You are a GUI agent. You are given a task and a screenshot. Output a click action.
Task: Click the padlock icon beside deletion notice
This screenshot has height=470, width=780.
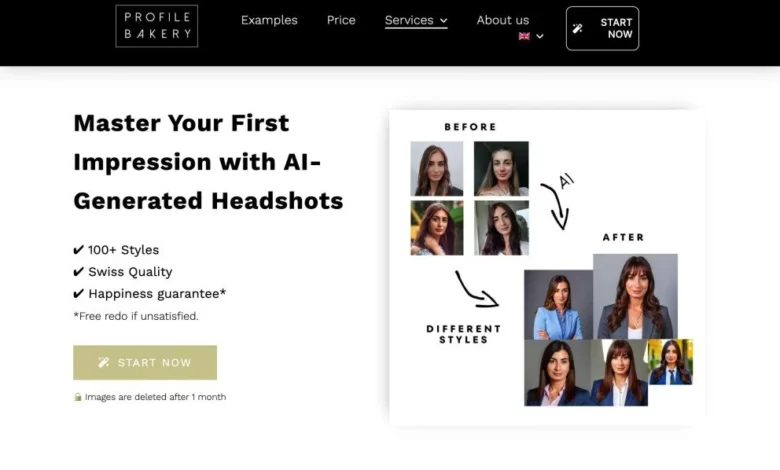[x=78, y=397]
